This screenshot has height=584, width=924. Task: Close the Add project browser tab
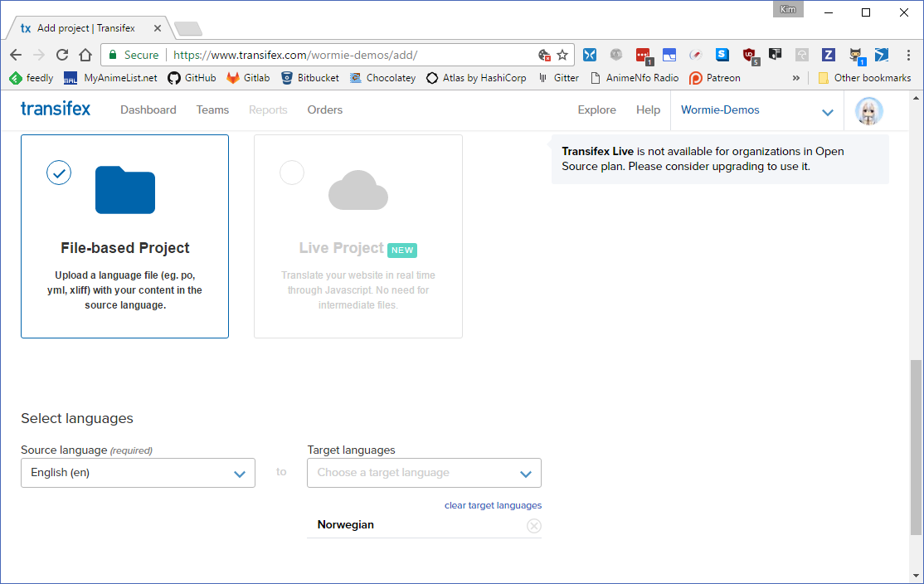(x=158, y=28)
